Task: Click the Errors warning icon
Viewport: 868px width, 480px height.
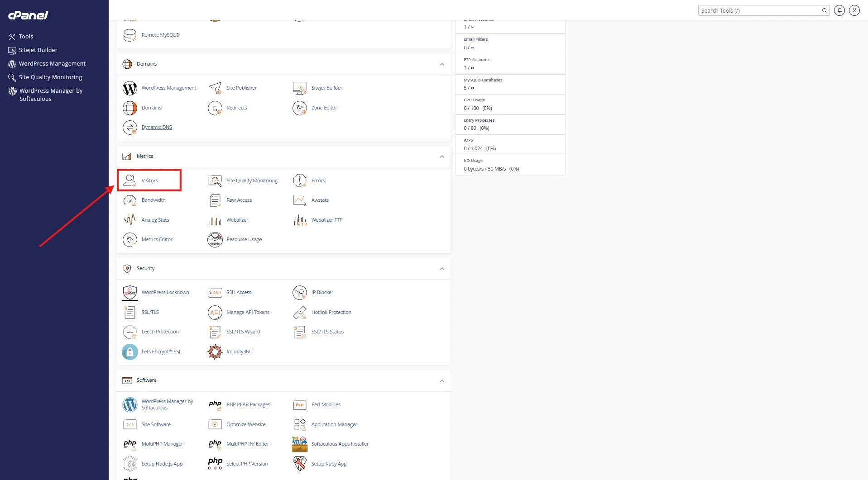Action: point(300,181)
